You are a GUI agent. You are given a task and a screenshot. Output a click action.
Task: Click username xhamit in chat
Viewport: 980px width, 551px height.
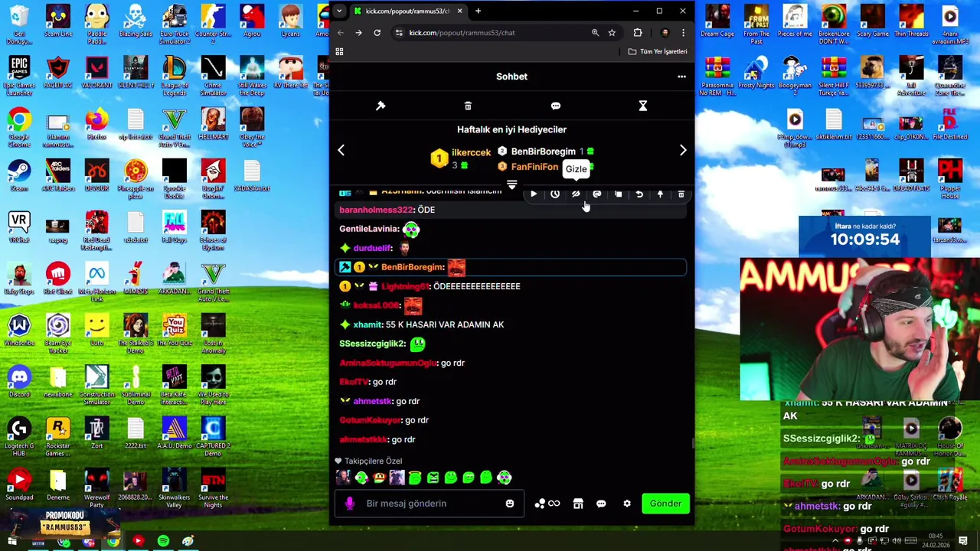[367, 324]
